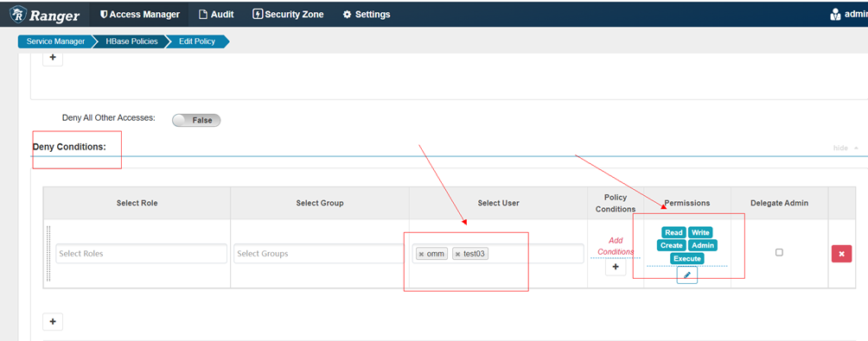Open the admin user menu
The image size is (868, 341).
849,15
